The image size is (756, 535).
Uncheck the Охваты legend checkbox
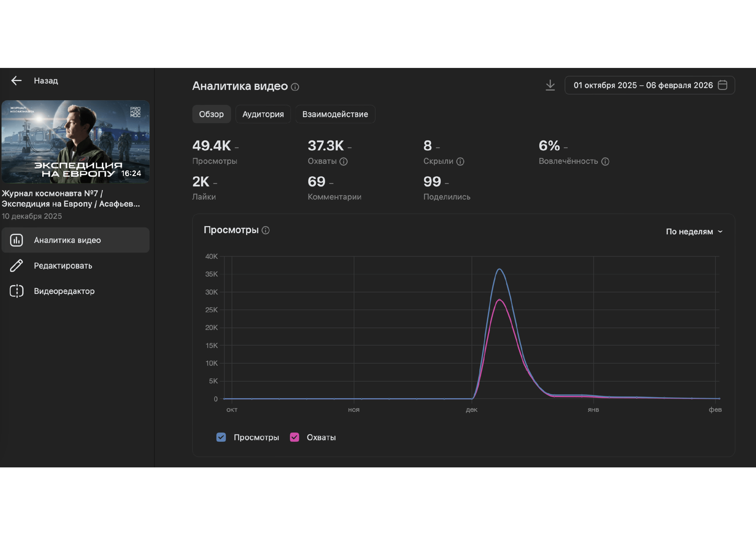pyautogui.click(x=294, y=437)
